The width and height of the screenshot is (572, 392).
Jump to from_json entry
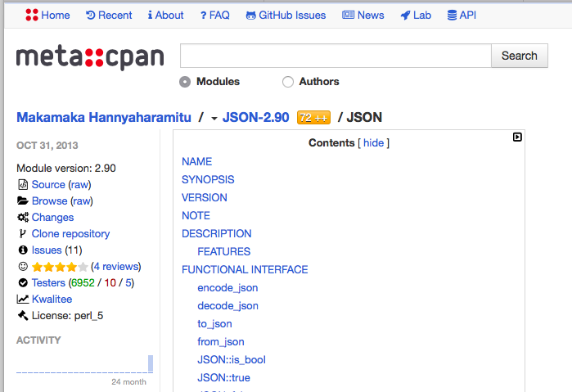[x=221, y=341]
